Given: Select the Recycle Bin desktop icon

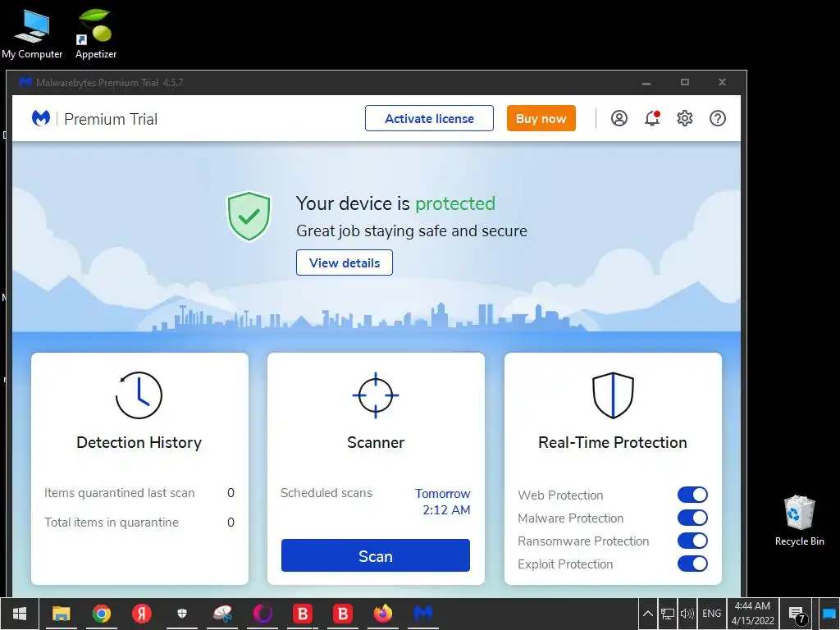Looking at the screenshot, I should click(x=799, y=521).
